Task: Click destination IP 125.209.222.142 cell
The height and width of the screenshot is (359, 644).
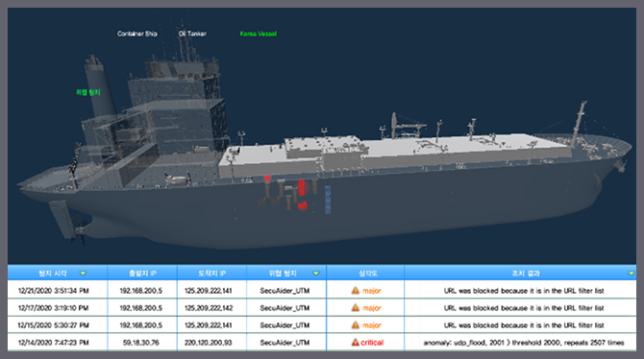Action: pos(209,308)
